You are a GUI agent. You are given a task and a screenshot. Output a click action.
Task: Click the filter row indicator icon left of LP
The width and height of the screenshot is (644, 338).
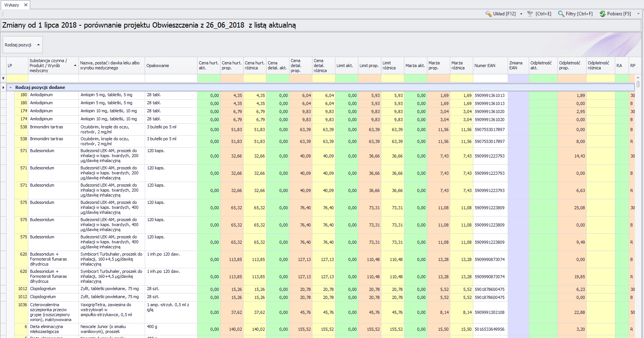click(3, 78)
